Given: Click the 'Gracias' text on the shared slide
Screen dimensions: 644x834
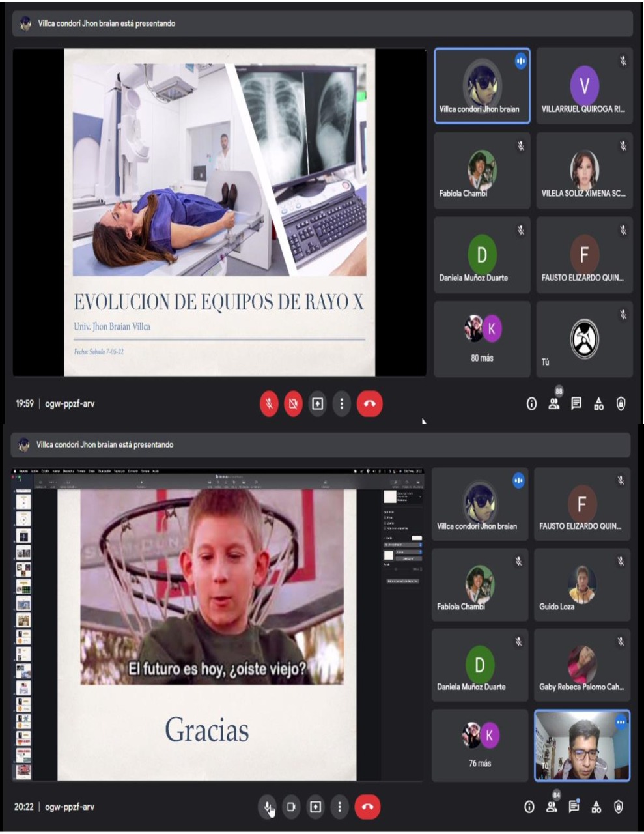Looking at the screenshot, I should [x=207, y=730].
